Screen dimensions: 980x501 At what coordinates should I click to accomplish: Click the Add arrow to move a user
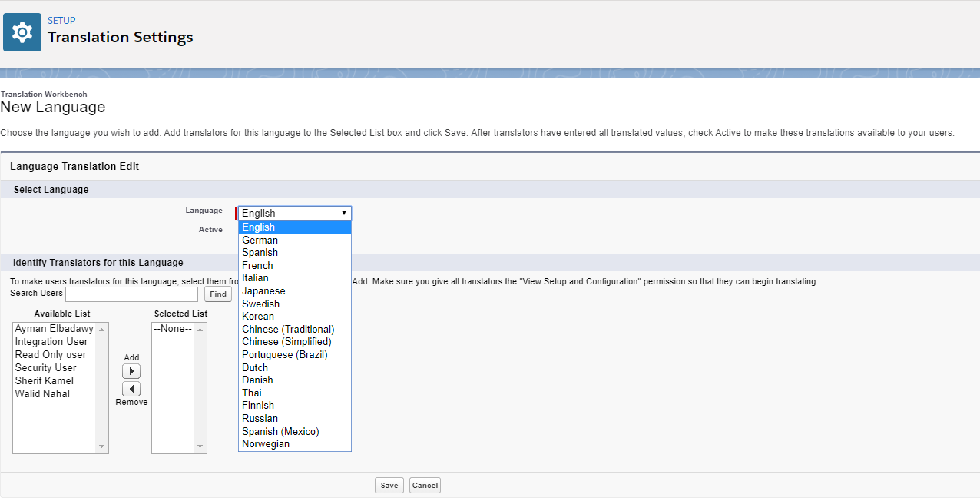point(131,370)
